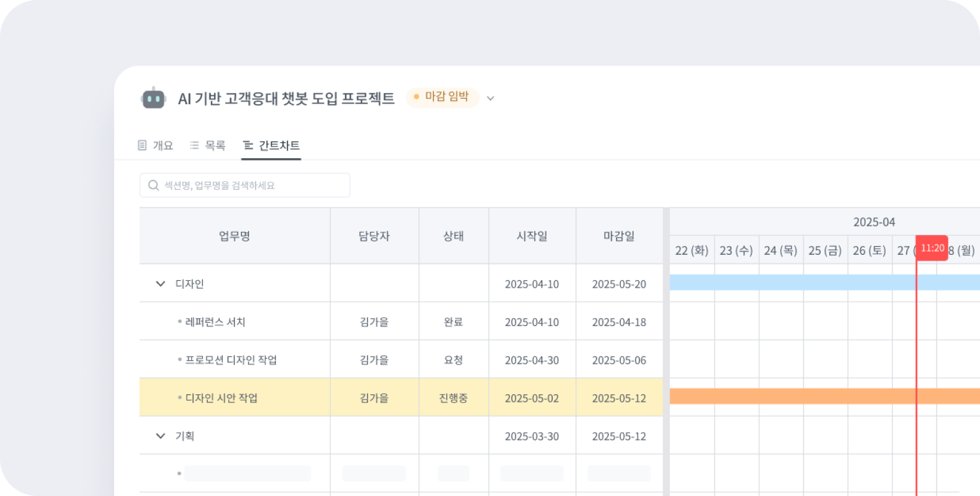Click the magnifier icon in search box

coord(153,185)
